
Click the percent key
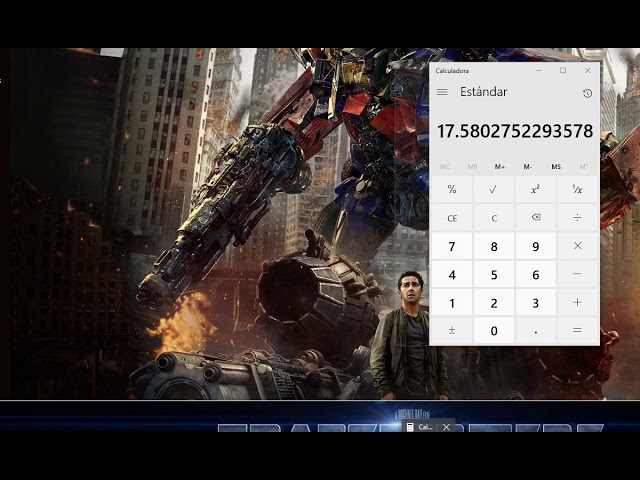coord(452,189)
